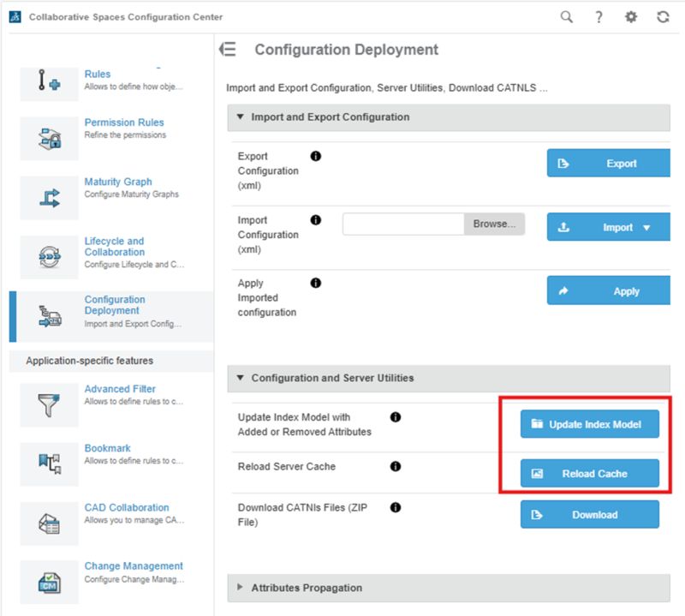Open the settings gear icon

(629, 16)
